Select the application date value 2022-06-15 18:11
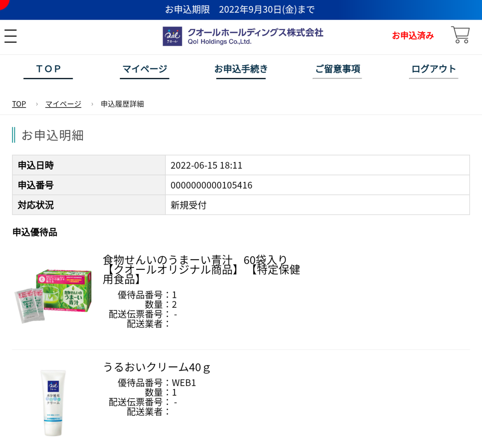This screenshot has width=482, height=448. pos(206,165)
